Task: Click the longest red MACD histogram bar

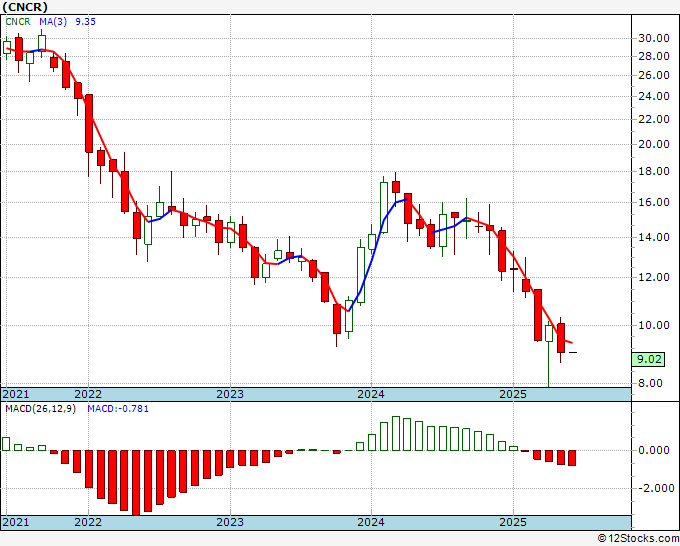Action: coord(136,483)
